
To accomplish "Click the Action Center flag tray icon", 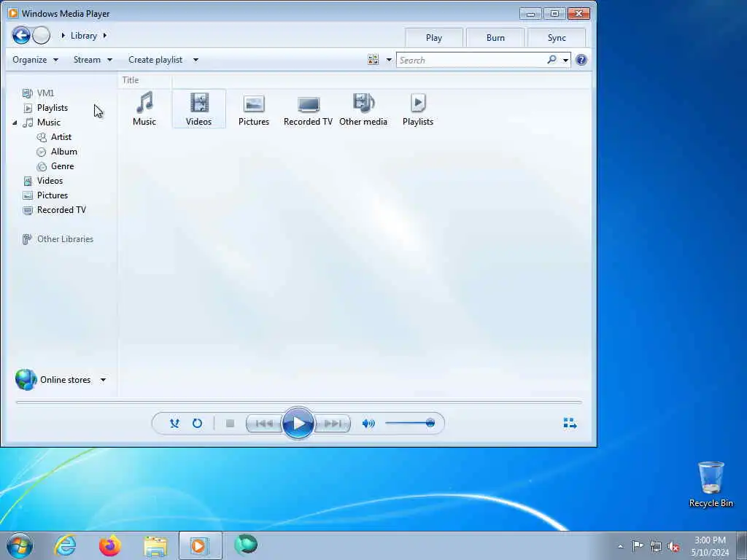I will [x=638, y=546].
